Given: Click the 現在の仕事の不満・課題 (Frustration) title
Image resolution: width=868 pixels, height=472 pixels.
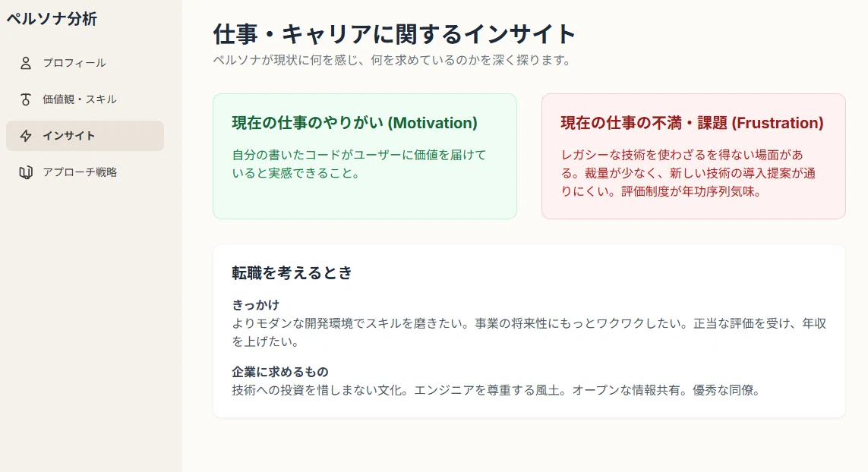Looking at the screenshot, I should pyautogui.click(x=692, y=123).
